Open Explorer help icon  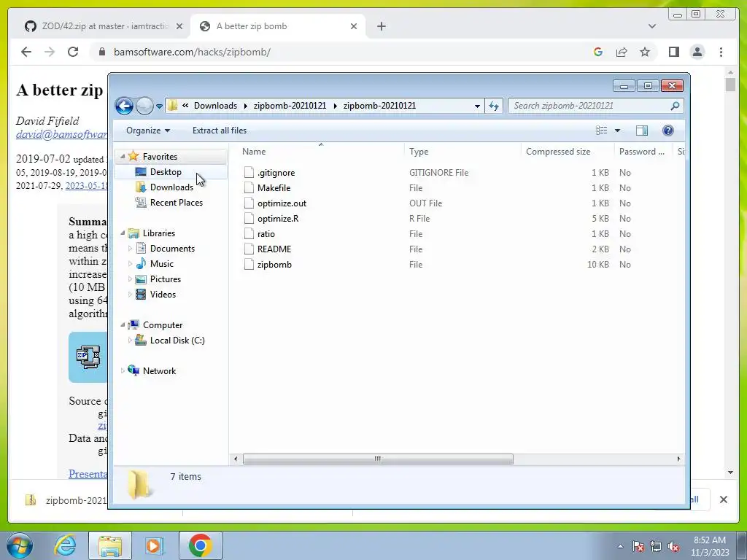(668, 131)
